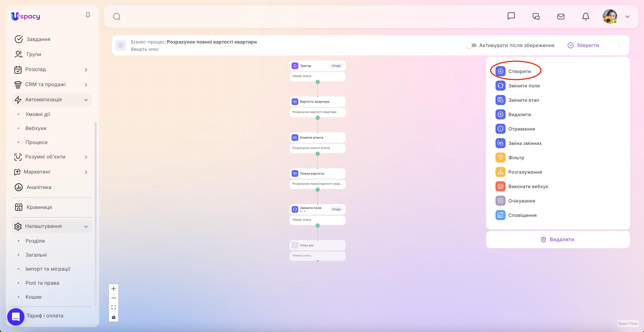
Task: Click the Введіть опис description field
Action: point(145,49)
